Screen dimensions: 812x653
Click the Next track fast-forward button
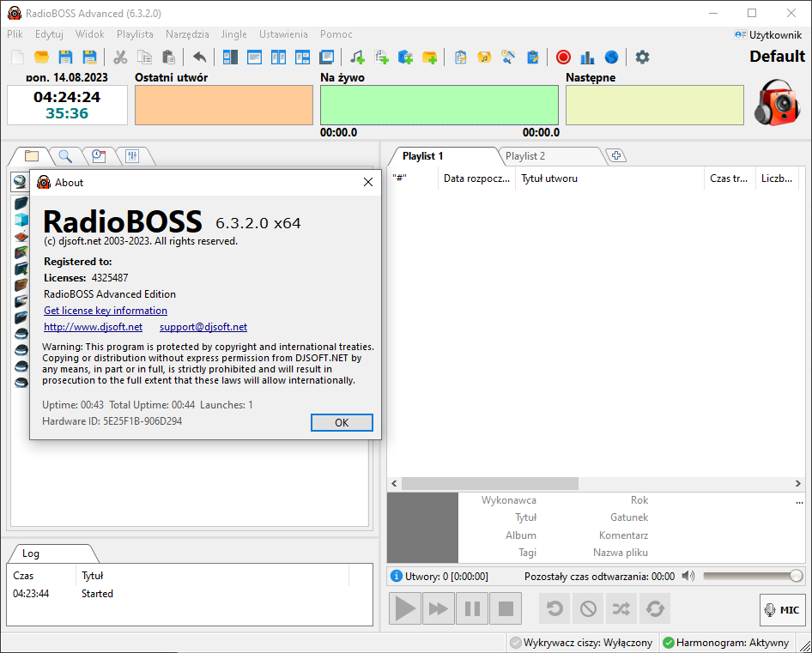(x=439, y=608)
